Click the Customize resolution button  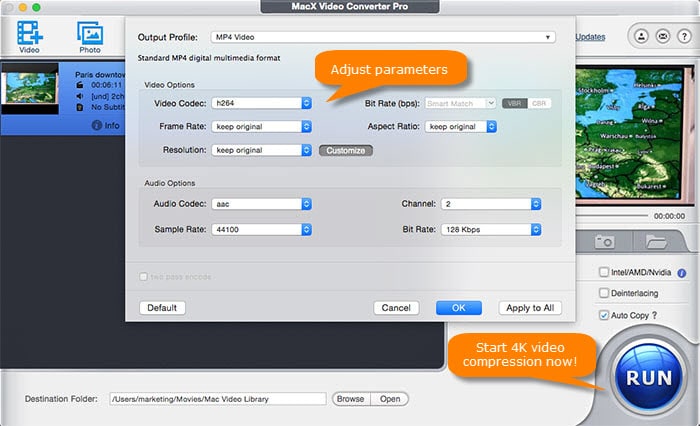[x=346, y=150]
